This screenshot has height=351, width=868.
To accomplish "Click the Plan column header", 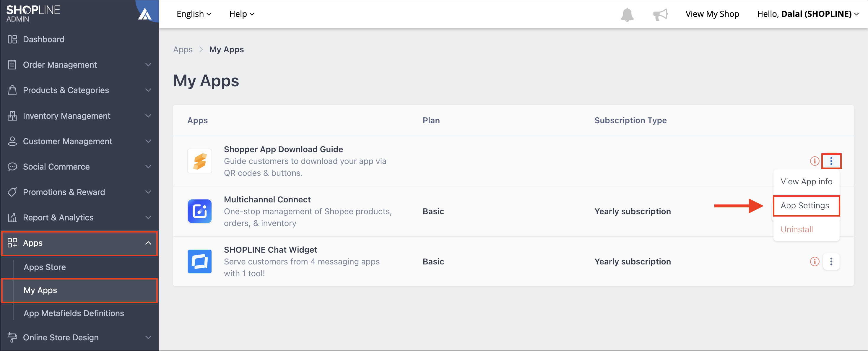I will click(431, 120).
